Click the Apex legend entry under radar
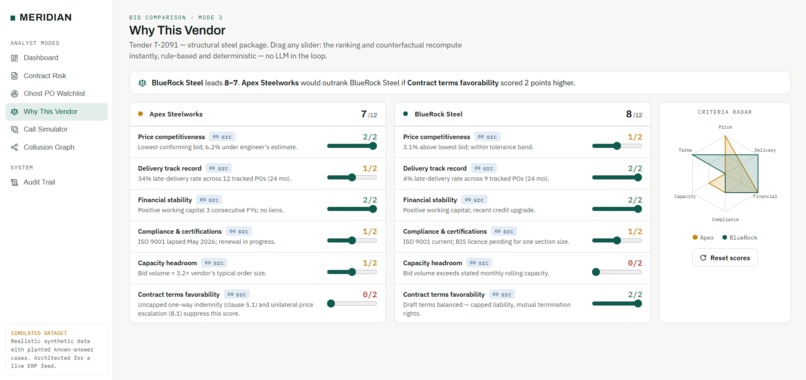The width and height of the screenshot is (806, 380). click(703, 238)
